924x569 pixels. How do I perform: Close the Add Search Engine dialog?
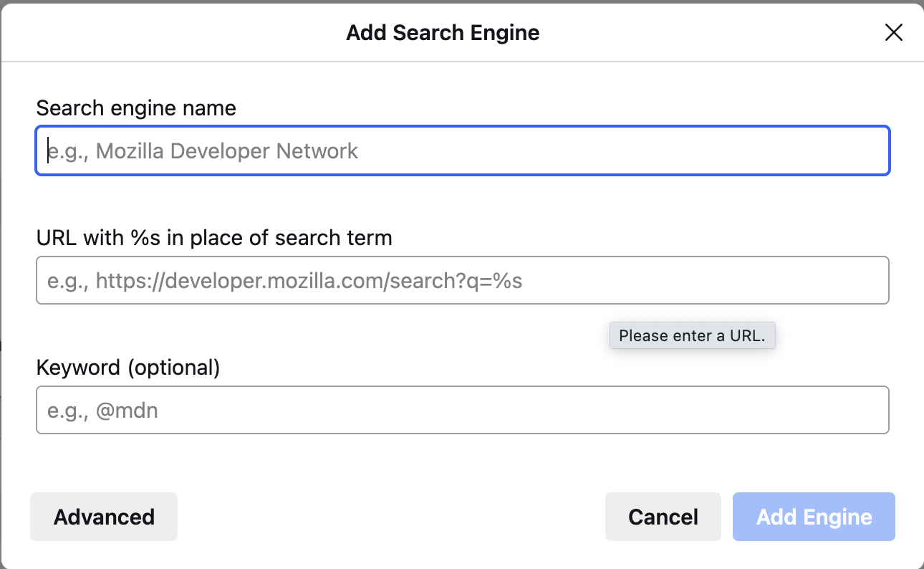893,32
